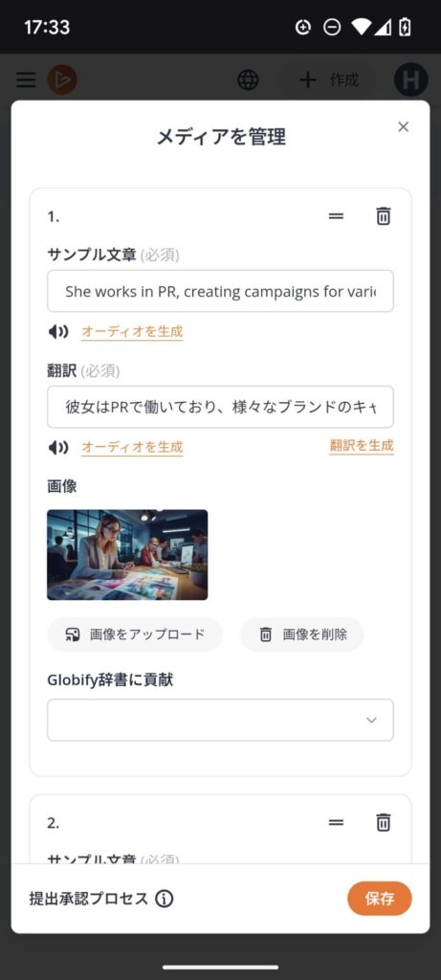Tap the 画像を削除 button
The height and width of the screenshot is (980, 441).
coord(302,635)
